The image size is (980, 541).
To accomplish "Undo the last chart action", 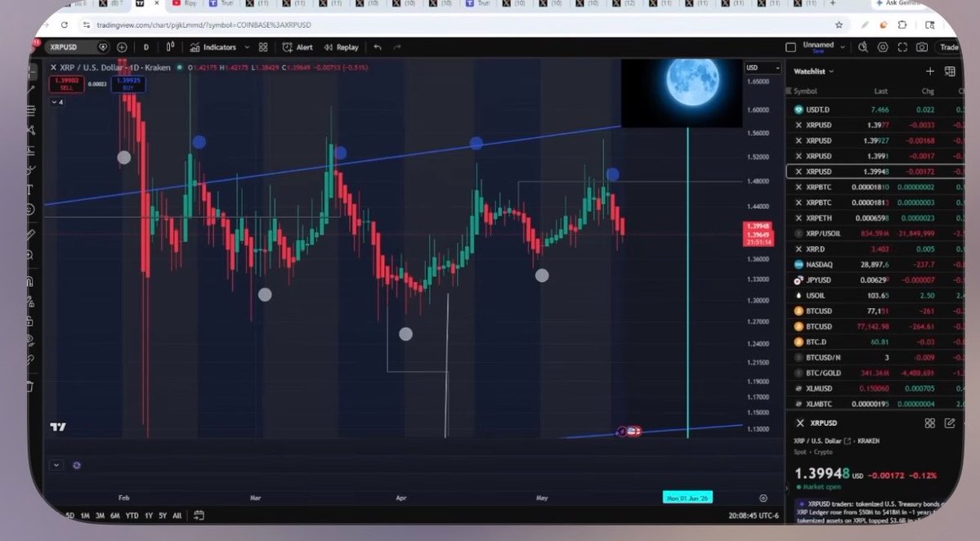I will [x=378, y=47].
